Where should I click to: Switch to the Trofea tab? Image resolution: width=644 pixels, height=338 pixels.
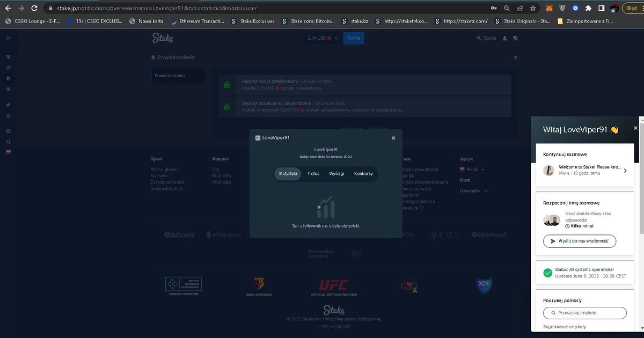(313, 174)
